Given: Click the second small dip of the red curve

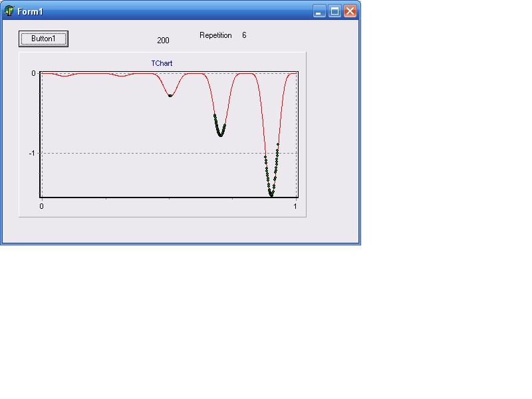Looking at the screenshot, I should [121, 76].
